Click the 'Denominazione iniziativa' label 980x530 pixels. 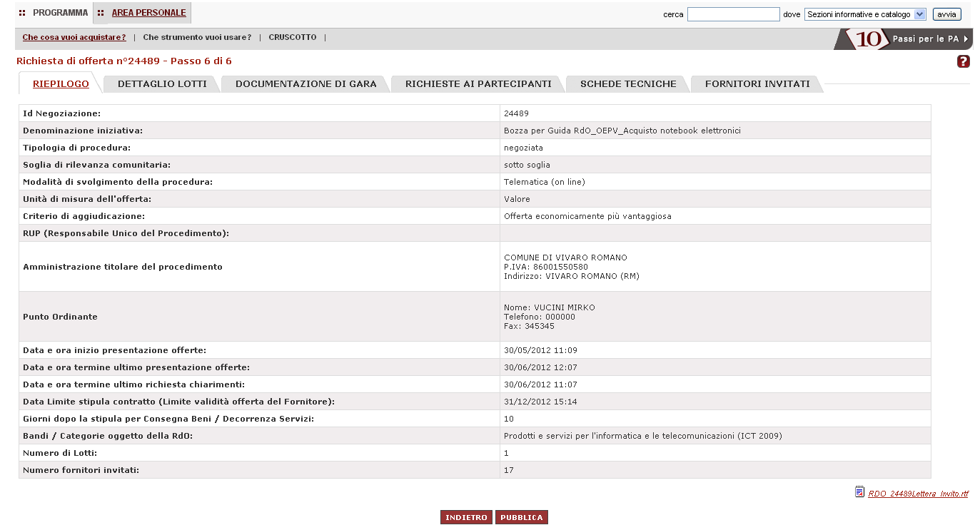[83, 131]
